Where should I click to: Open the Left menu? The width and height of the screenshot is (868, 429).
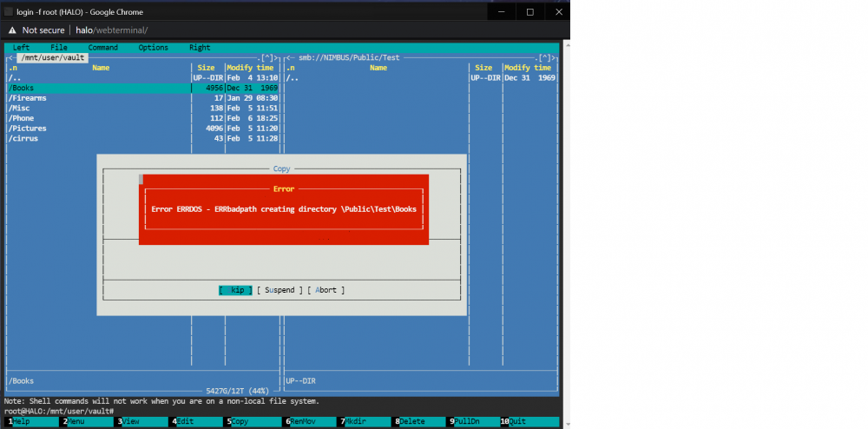click(x=21, y=48)
